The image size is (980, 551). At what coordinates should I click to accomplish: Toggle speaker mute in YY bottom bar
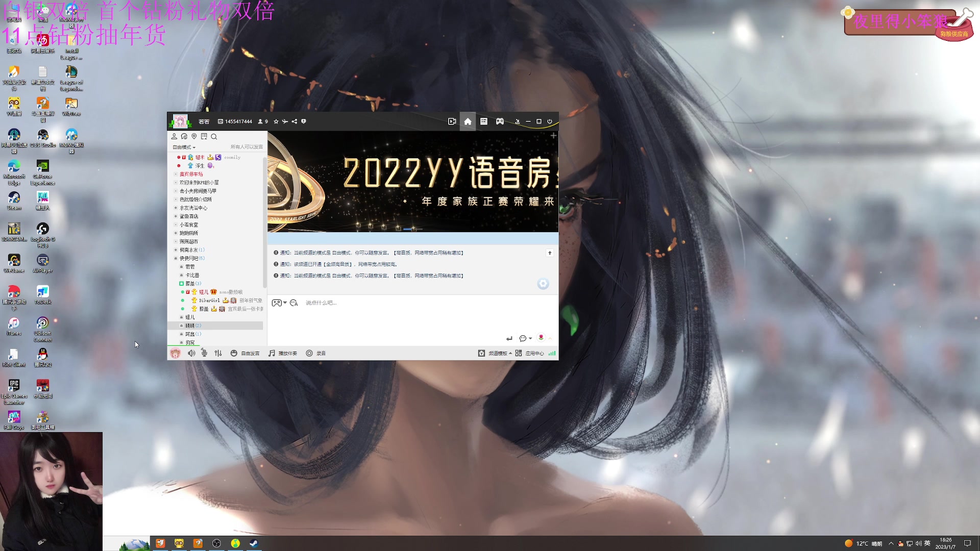click(x=191, y=353)
